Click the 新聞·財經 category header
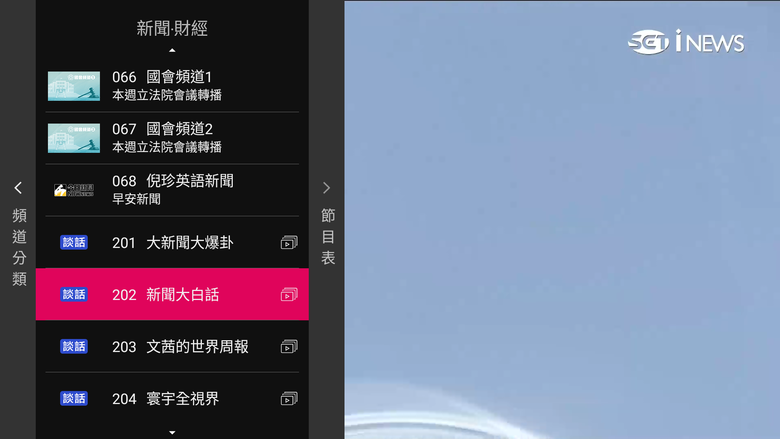 click(172, 28)
